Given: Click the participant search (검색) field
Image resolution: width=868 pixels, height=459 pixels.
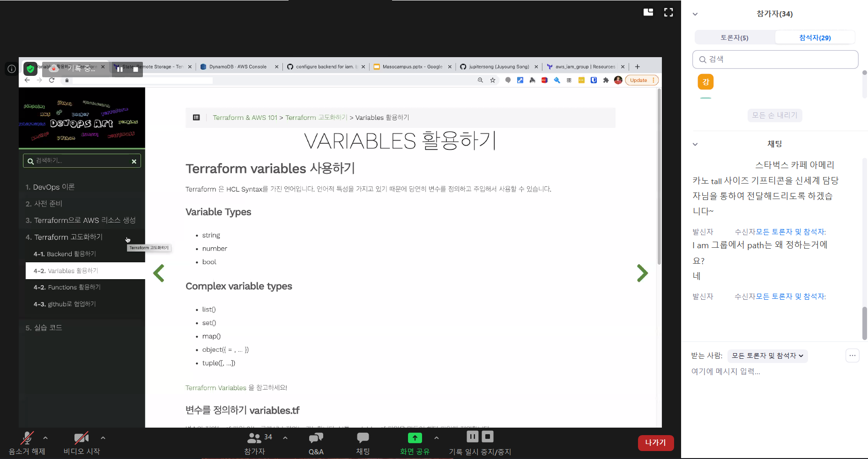Looking at the screenshot, I should point(775,59).
